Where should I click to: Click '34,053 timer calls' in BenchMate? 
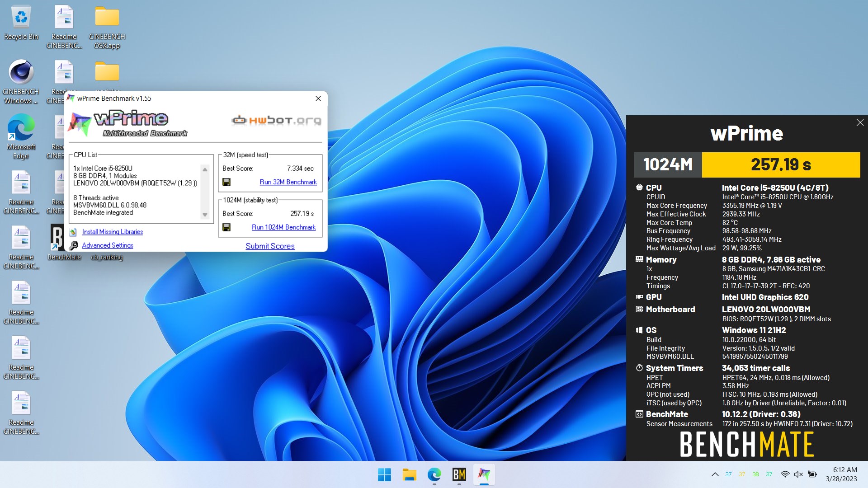pos(756,368)
